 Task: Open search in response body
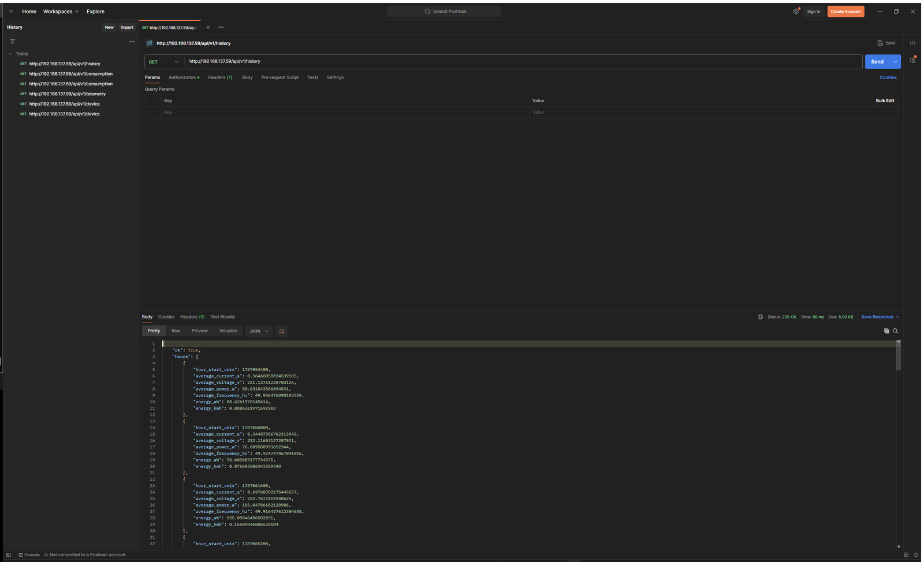[x=896, y=331]
